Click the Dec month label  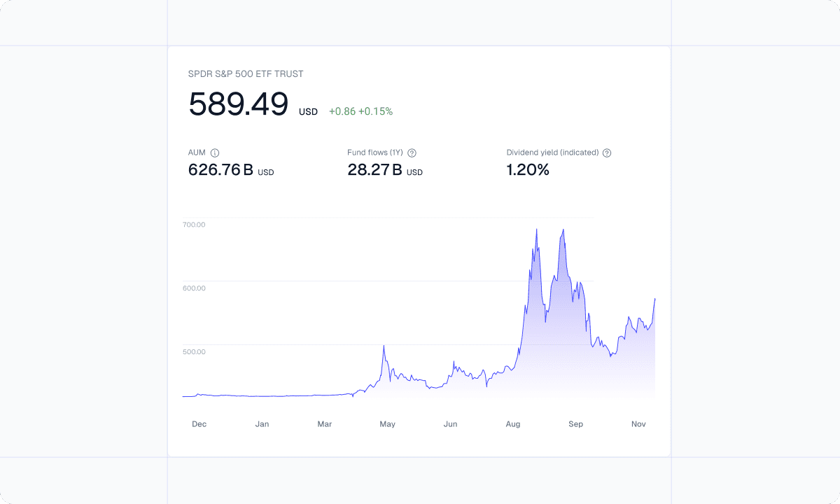click(x=199, y=424)
